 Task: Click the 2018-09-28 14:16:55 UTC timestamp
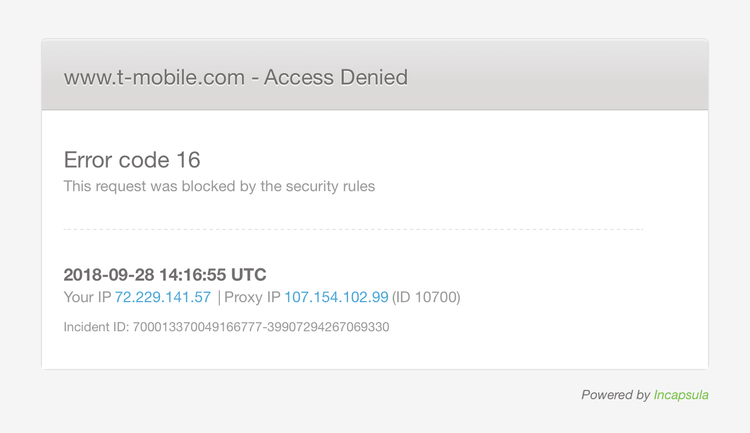[x=165, y=275]
